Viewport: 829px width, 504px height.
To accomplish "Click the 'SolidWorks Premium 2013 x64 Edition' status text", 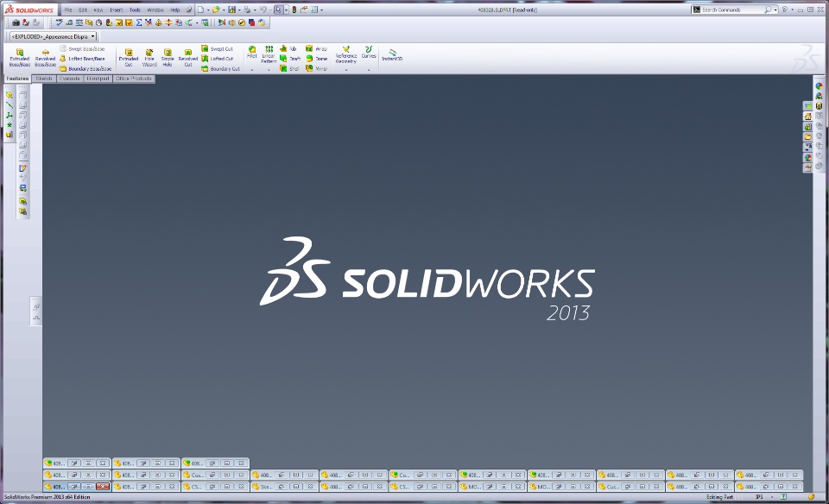I will (x=47, y=497).
